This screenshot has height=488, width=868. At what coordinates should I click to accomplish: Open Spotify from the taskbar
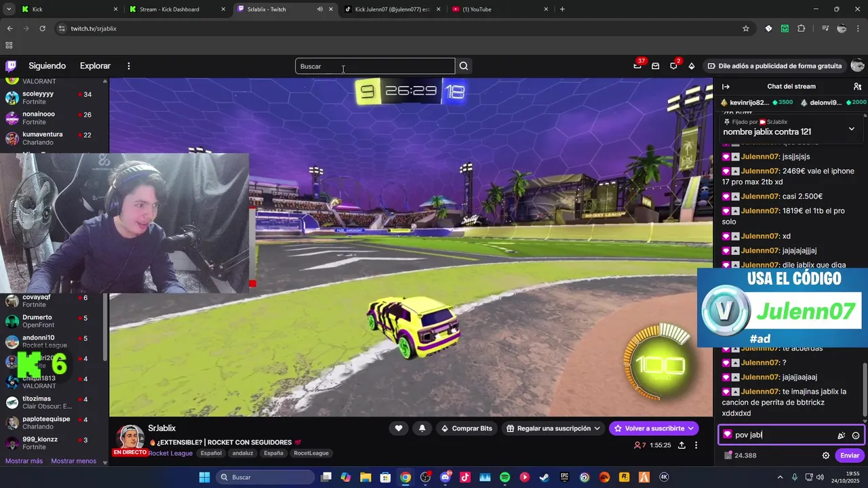point(505,477)
